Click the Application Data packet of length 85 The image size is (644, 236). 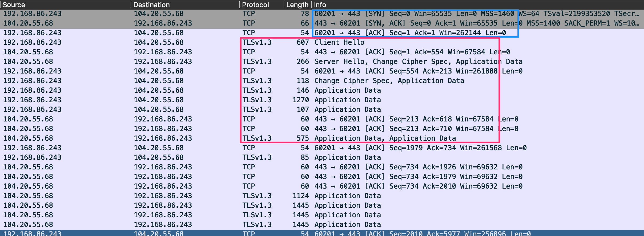pyautogui.click(x=348, y=157)
